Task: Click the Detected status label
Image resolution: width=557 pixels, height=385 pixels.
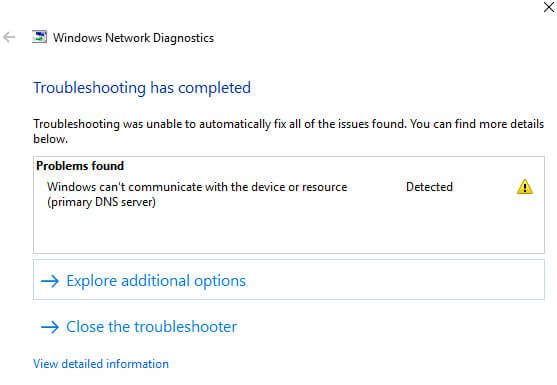Action: tap(429, 187)
